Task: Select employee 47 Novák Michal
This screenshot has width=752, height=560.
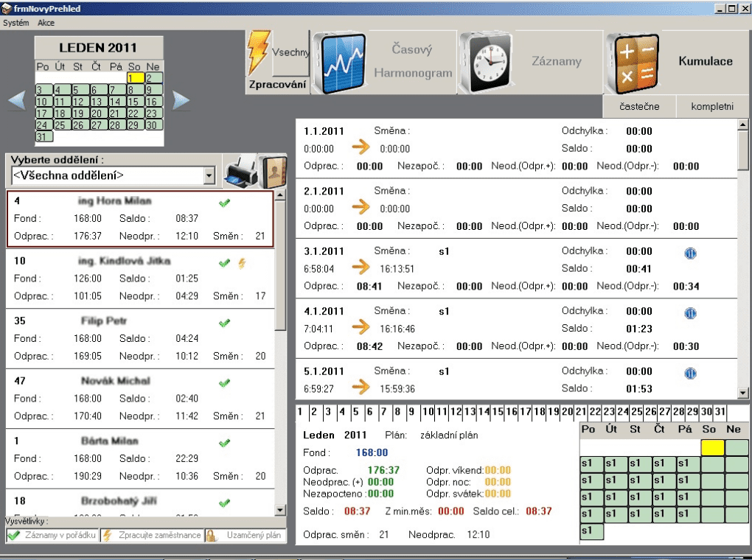Action: 140,399
